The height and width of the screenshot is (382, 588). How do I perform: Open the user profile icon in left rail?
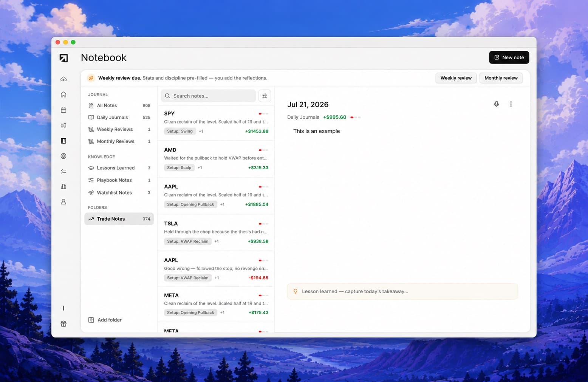pyautogui.click(x=63, y=202)
